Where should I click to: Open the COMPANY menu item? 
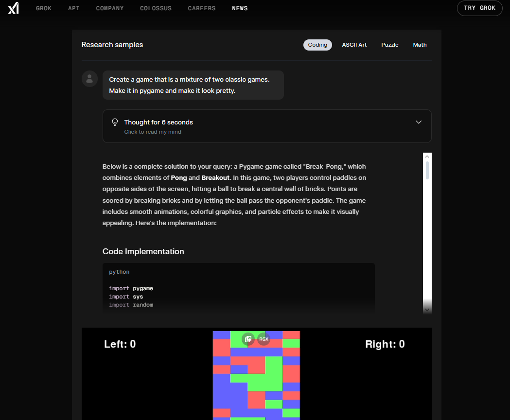pyautogui.click(x=110, y=8)
